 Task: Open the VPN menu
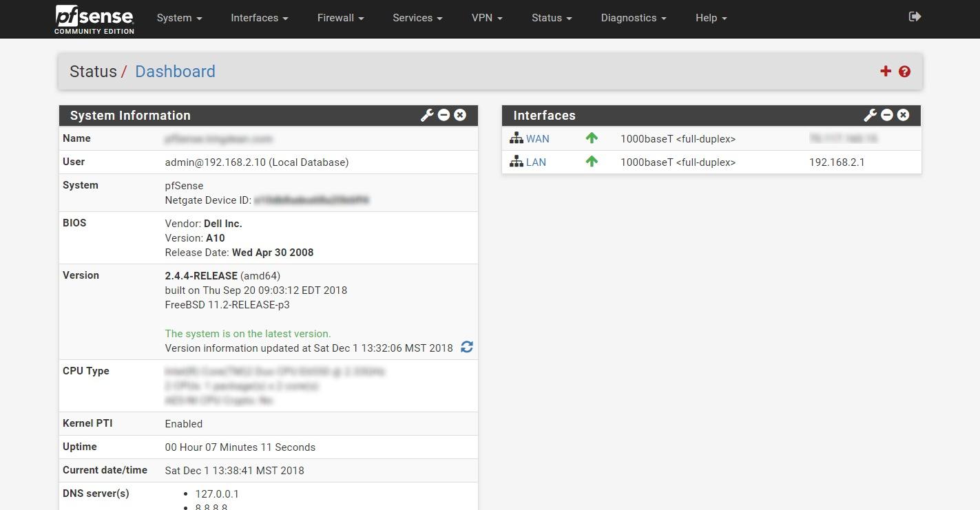(x=487, y=18)
